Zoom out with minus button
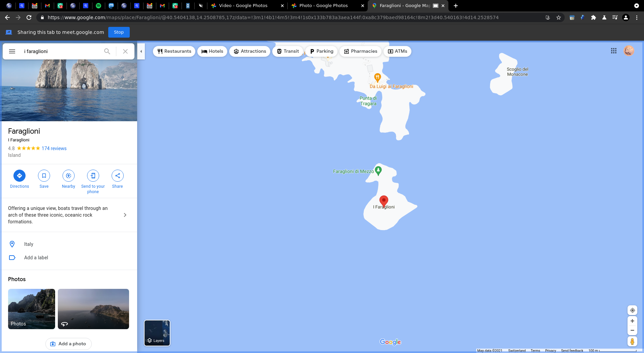644x353 pixels. [632, 330]
